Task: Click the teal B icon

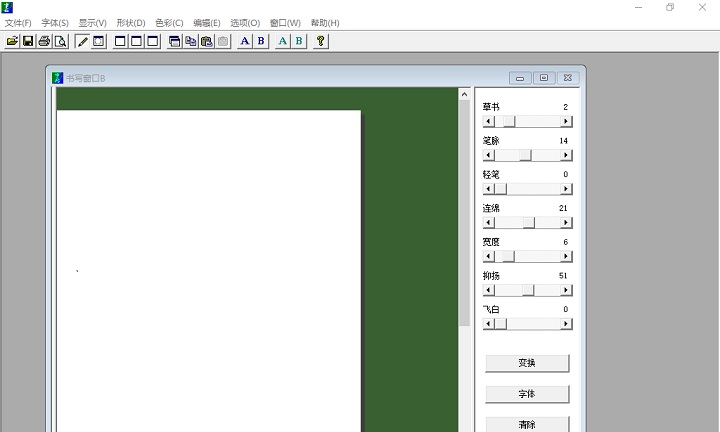Action: tap(298, 41)
